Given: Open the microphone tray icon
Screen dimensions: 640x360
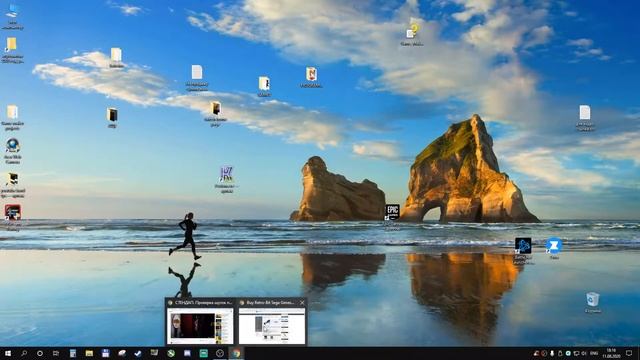Looking at the screenshot, I should pyautogui.click(x=552, y=353).
